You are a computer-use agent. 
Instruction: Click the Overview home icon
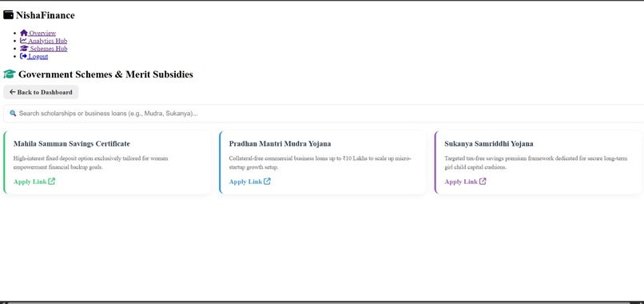(24, 33)
